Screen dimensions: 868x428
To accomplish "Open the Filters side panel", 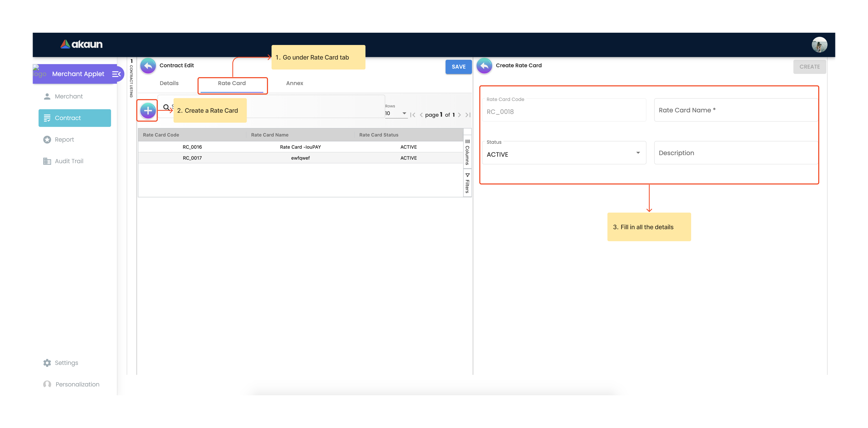I will [467, 183].
